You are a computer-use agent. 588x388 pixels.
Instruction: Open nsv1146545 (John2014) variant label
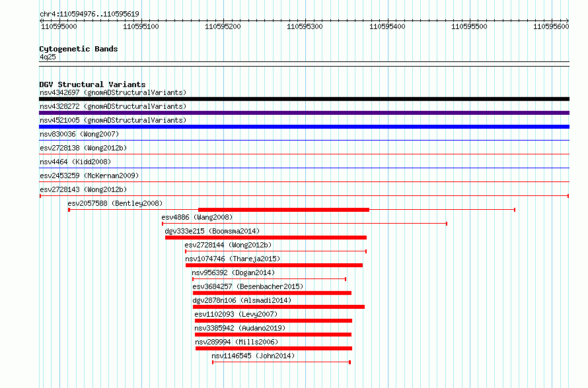[x=253, y=356]
